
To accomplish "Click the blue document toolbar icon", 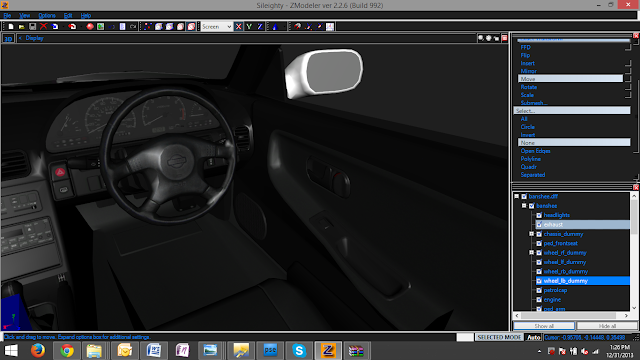I will (122, 27).
